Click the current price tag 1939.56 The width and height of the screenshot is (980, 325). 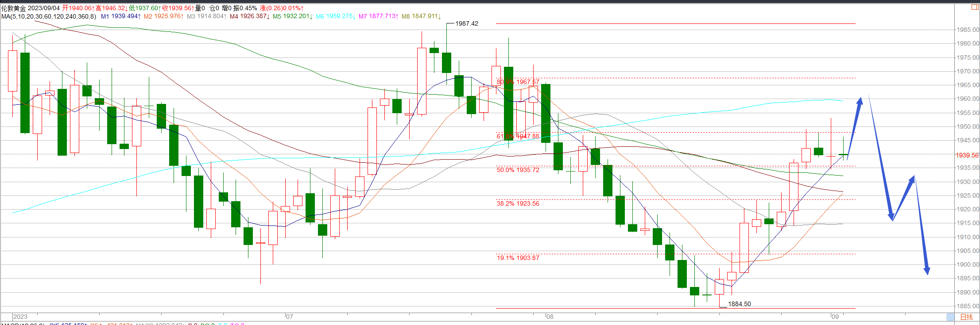(967, 155)
